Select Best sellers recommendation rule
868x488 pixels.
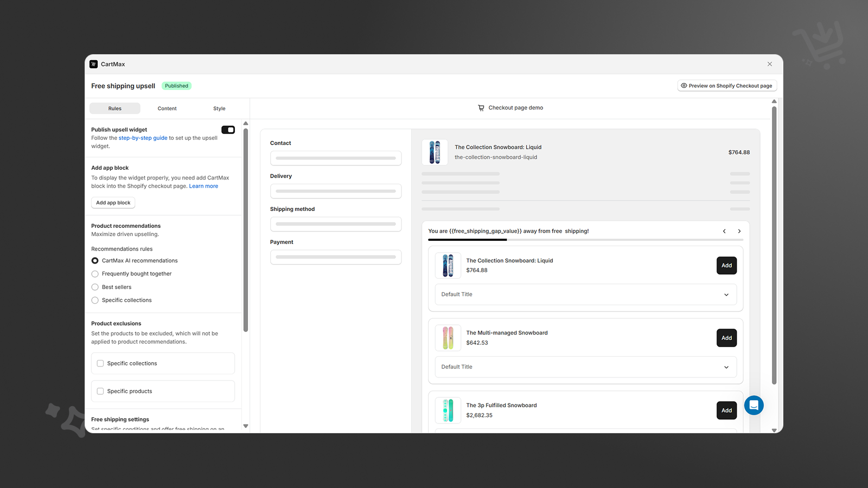pyautogui.click(x=95, y=287)
